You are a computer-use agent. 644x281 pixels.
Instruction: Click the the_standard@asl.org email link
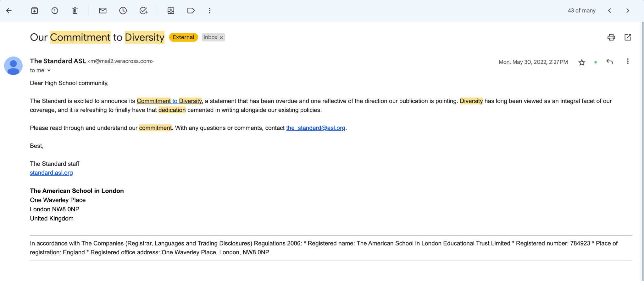coord(315,128)
